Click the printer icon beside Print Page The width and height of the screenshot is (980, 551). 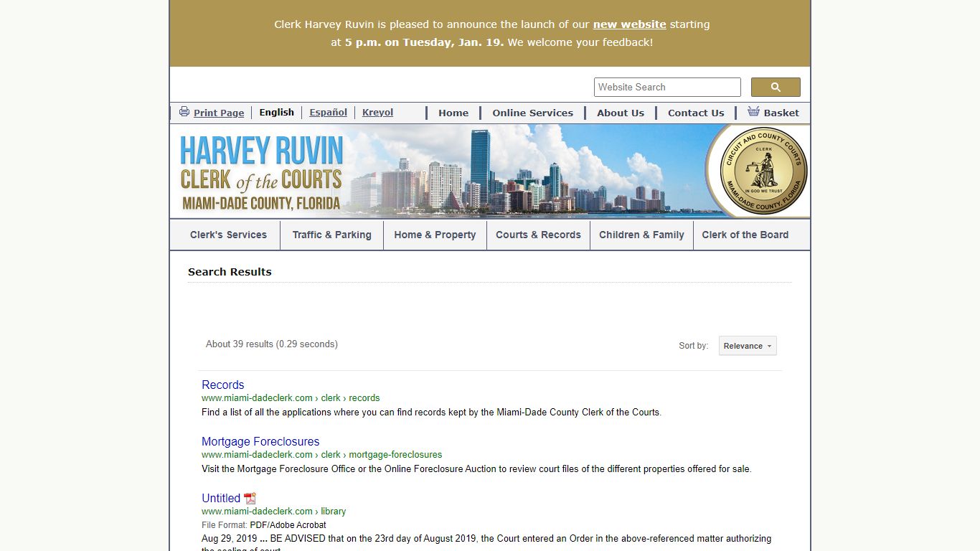point(184,111)
